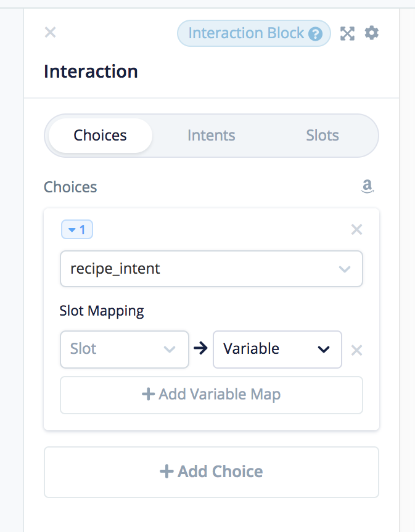Click the Amazon platform icon
The image size is (415, 532).
tap(368, 186)
